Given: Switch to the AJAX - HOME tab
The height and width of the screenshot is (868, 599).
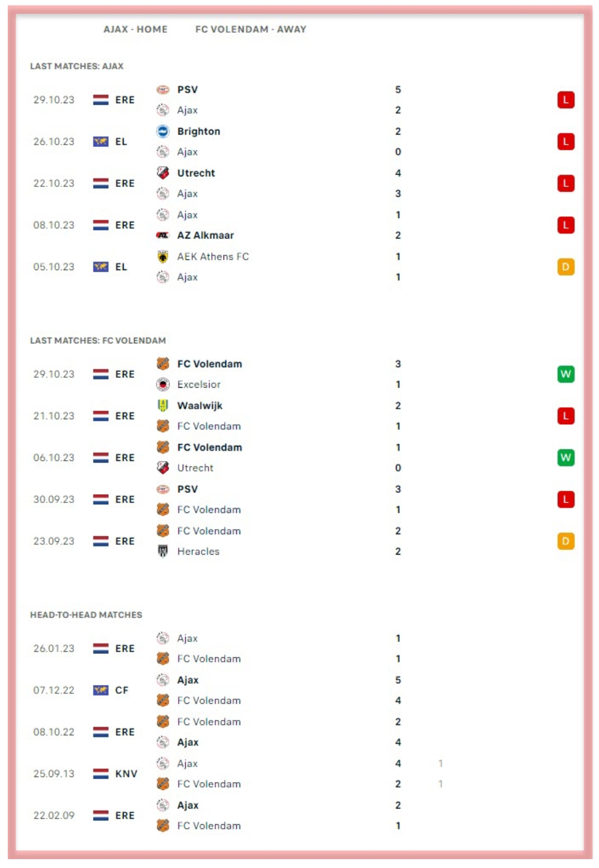Looking at the screenshot, I should (135, 29).
